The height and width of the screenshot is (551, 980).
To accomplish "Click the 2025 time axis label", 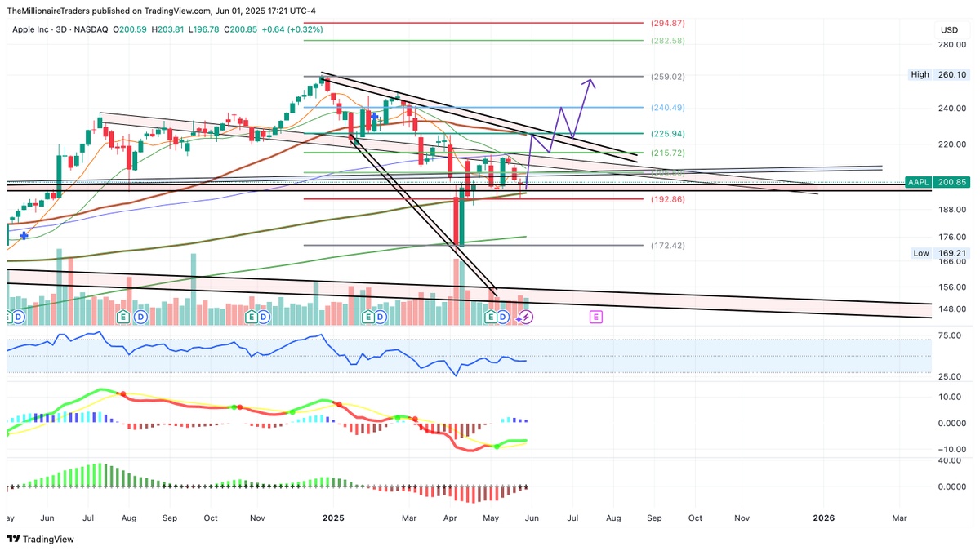I will pos(335,518).
